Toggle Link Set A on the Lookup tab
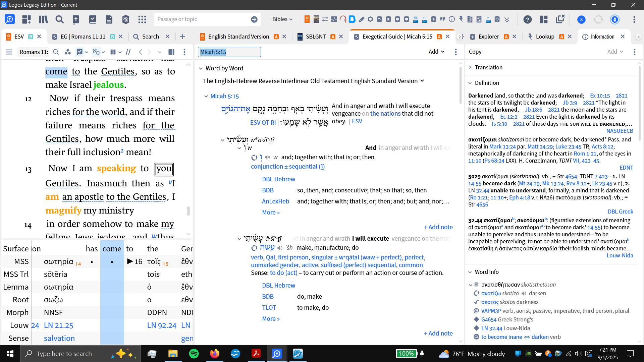 point(561,37)
